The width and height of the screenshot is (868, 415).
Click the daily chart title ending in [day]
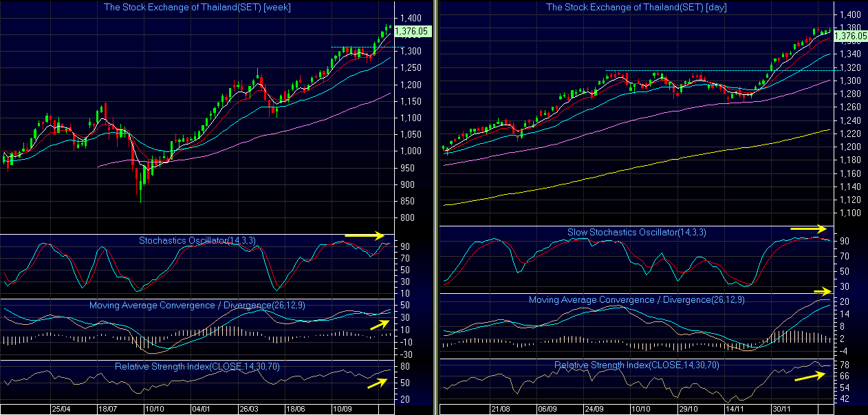[636, 8]
